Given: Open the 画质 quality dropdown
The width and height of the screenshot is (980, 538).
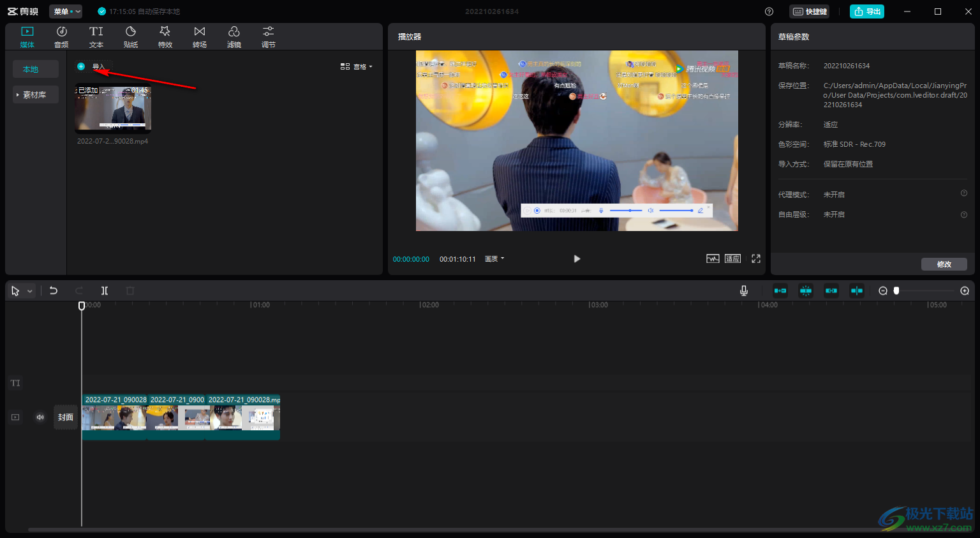Looking at the screenshot, I should [x=494, y=258].
